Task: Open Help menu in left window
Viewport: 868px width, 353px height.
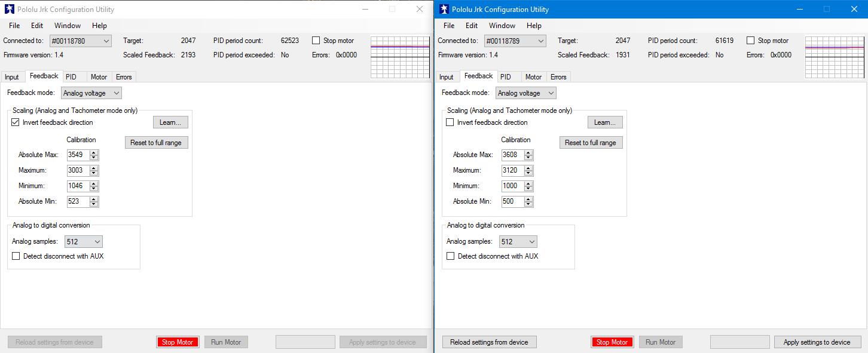Action: click(99, 26)
